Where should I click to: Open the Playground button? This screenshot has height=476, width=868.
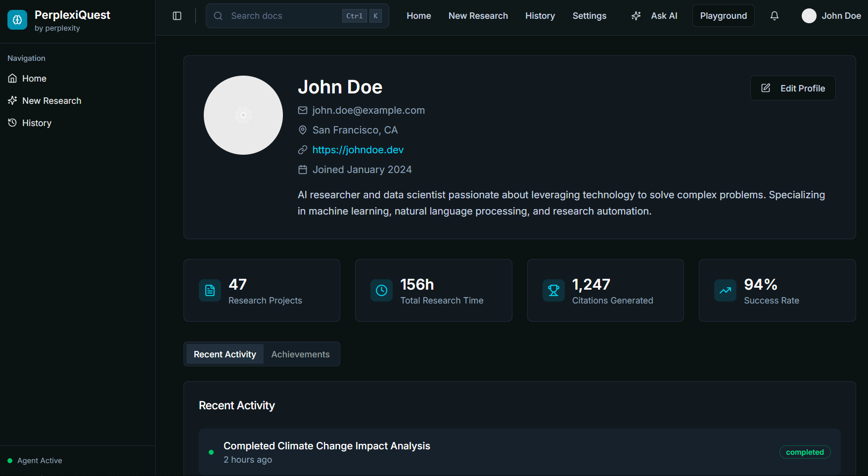click(x=724, y=16)
